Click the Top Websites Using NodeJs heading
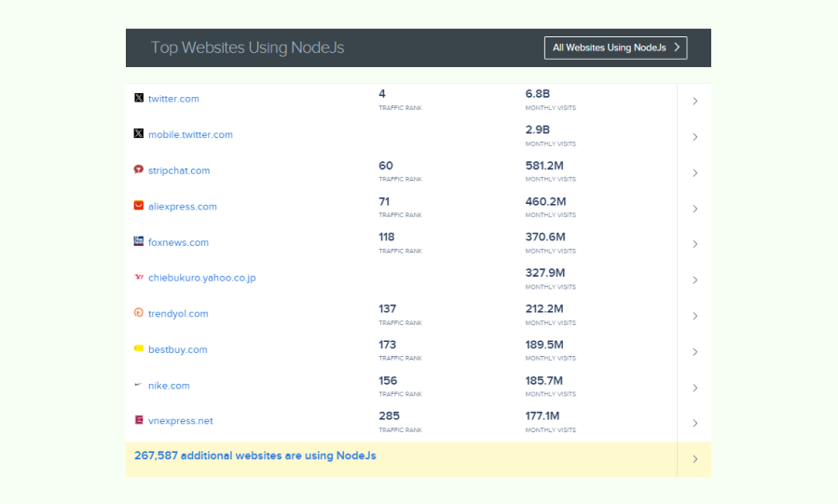The height and width of the screenshot is (504, 838). tap(247, 48)
